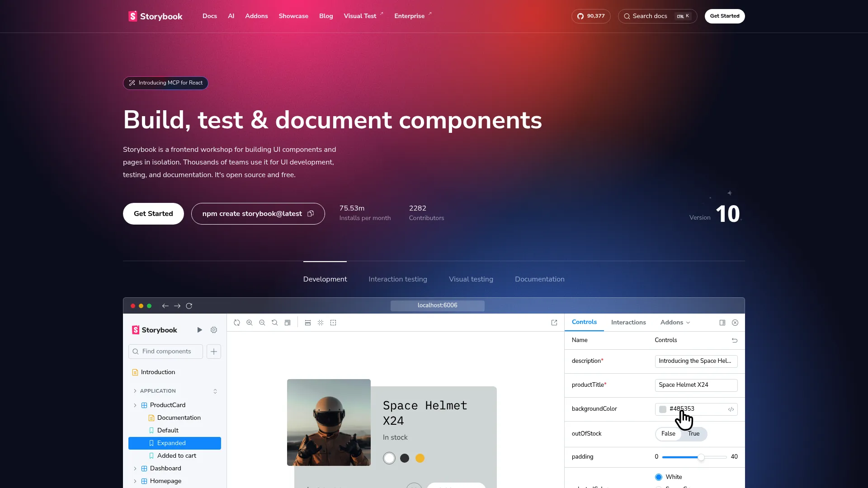Go forward using the demo browser's forward arrow
Viewport: 868px width, 488px height.
(177, 306)
